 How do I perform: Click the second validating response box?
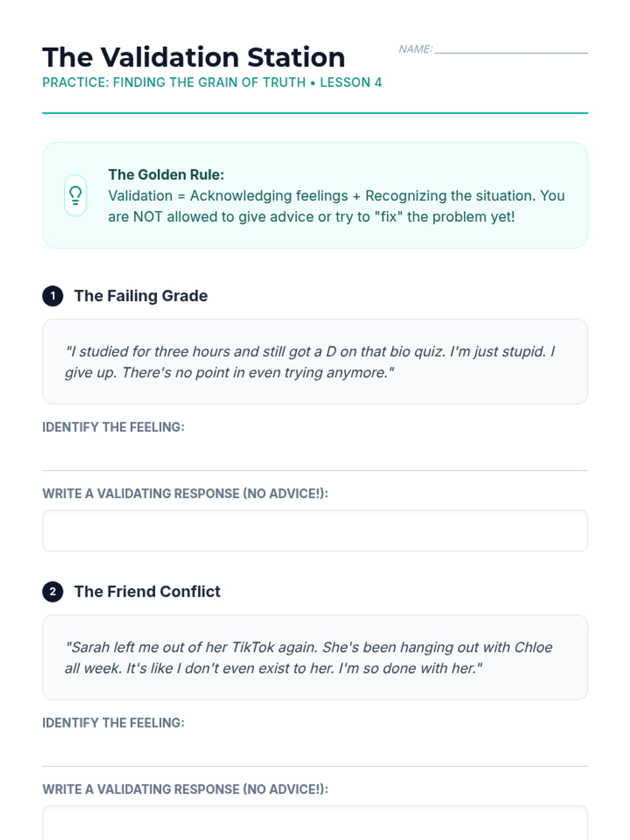click(x=315, y=823)
